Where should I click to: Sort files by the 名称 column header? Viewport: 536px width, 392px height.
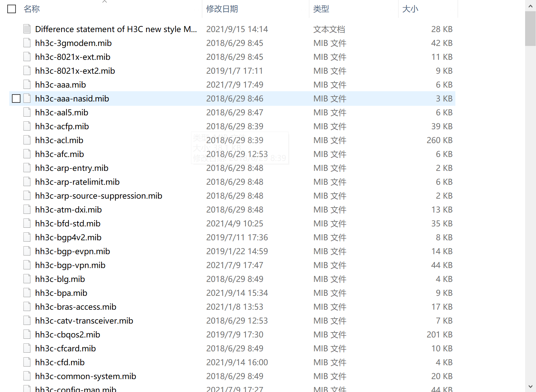(32, 9)
